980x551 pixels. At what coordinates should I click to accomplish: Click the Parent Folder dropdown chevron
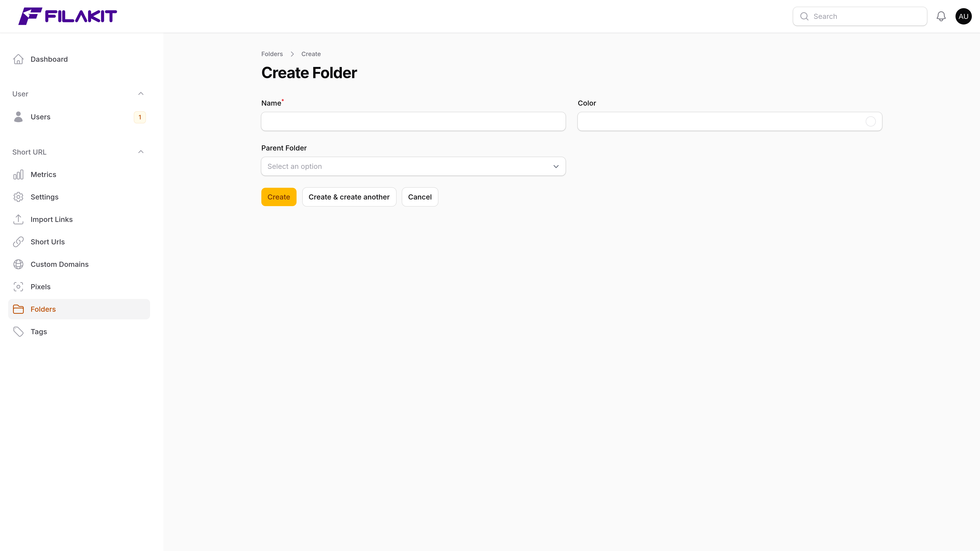[x=556, y=166]
